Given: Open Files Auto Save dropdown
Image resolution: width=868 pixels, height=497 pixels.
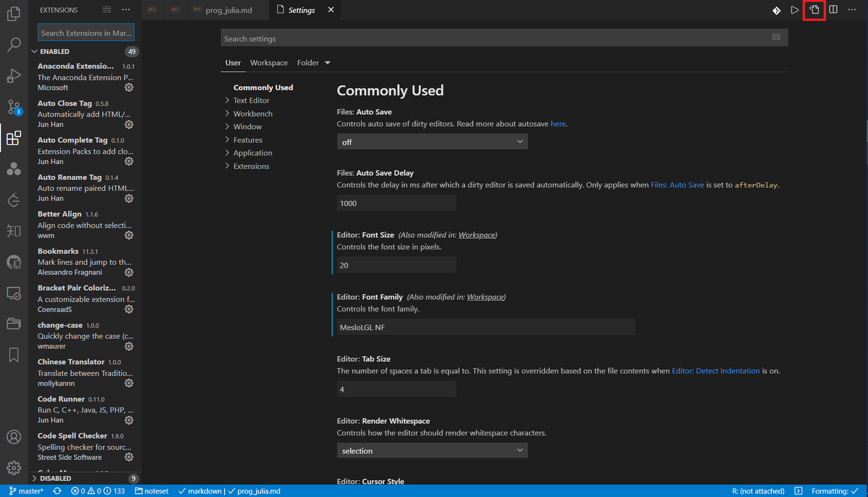Looking at the screenshot, I should tap(432, 141).
